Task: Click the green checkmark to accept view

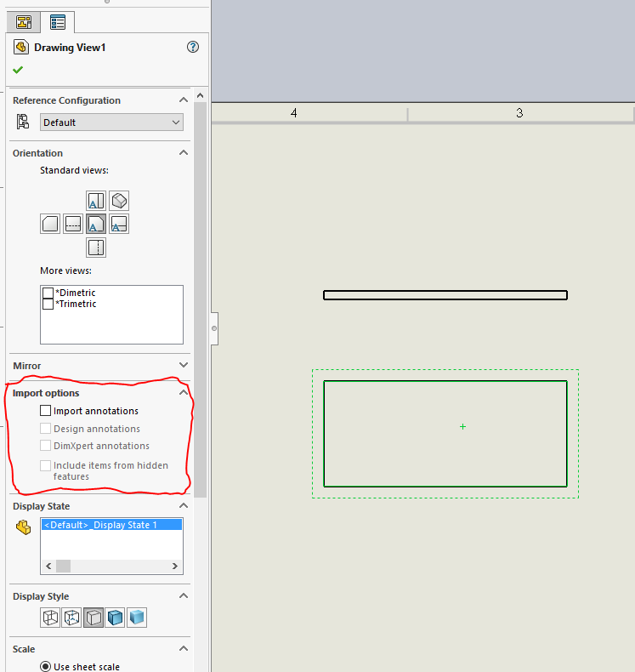Action: click(18, 70)
